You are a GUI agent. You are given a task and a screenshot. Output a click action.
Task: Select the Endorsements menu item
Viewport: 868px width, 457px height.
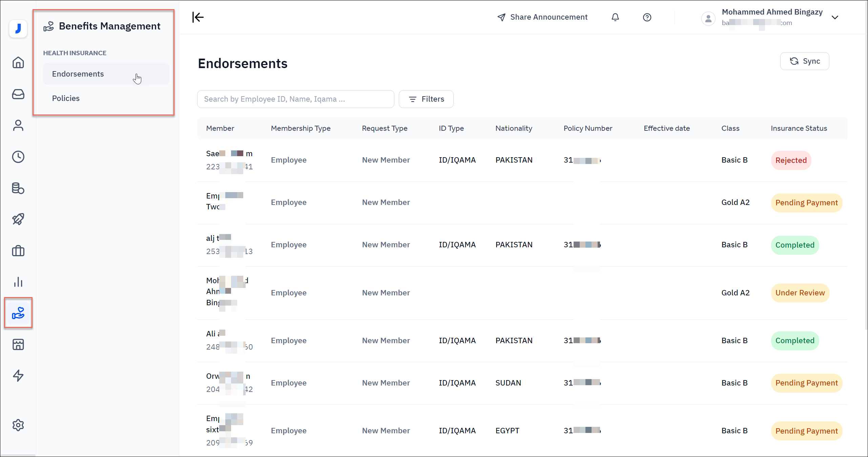pyautogui.click(x=78, y=74)
